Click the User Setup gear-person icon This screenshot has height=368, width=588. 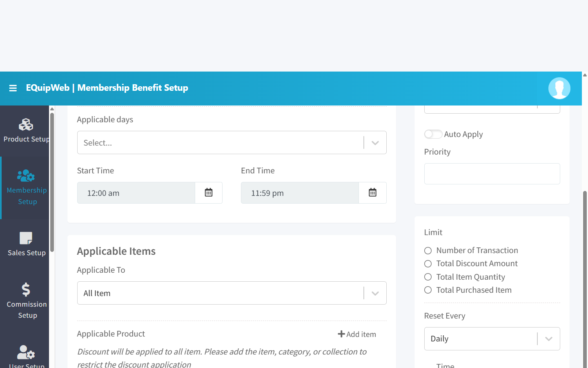tap(26, 352)
